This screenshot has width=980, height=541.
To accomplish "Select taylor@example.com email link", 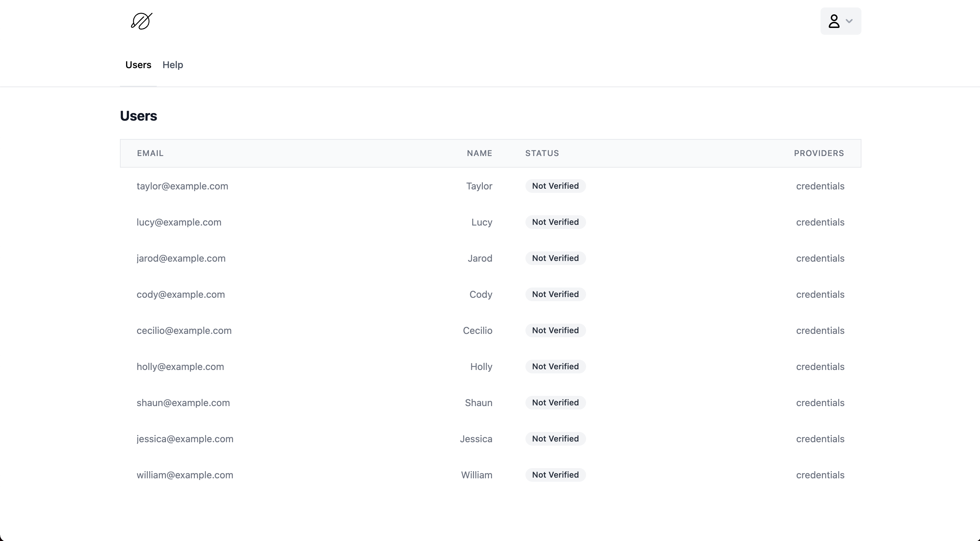I will (182, 186).
